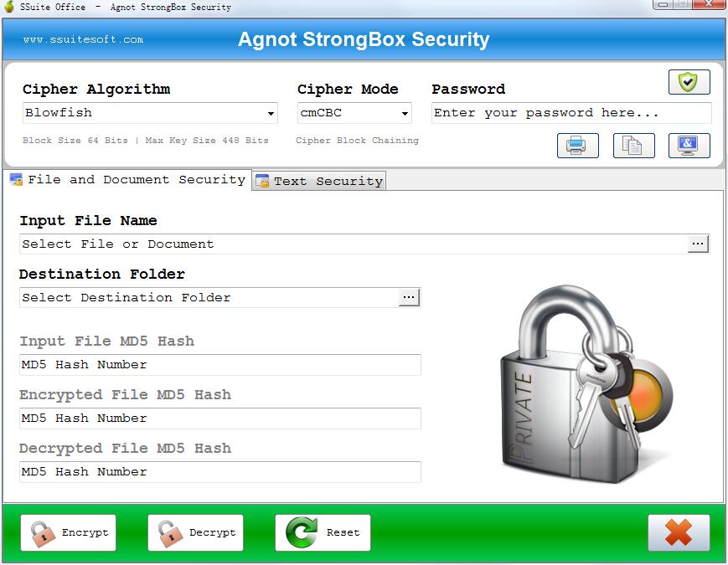The height and width of the screenshot is (565, 728).
Task: Click the printer icon button
Action: (577, 146)
